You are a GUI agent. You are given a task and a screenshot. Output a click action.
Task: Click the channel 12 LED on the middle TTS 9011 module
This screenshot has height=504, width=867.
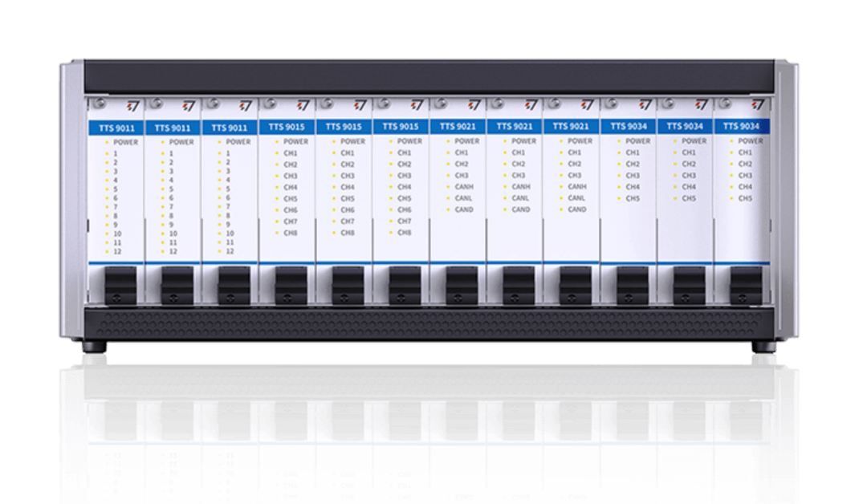click(x=163, y=251)
